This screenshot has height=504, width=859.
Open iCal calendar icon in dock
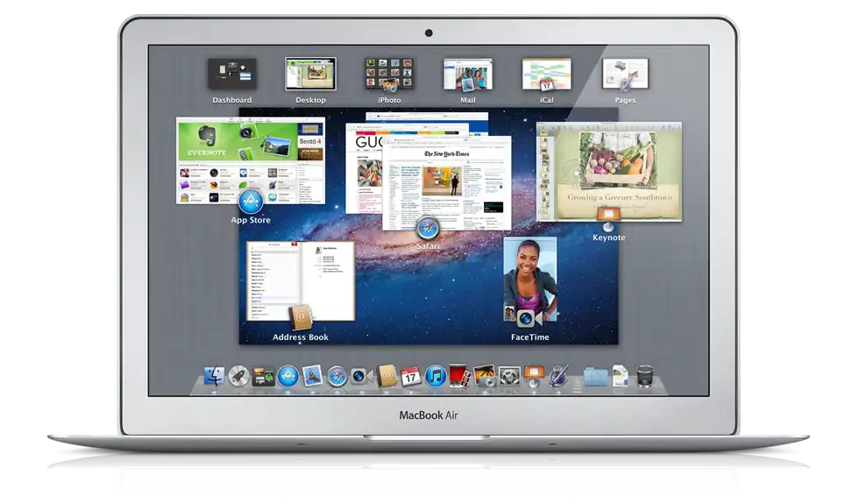411,377
